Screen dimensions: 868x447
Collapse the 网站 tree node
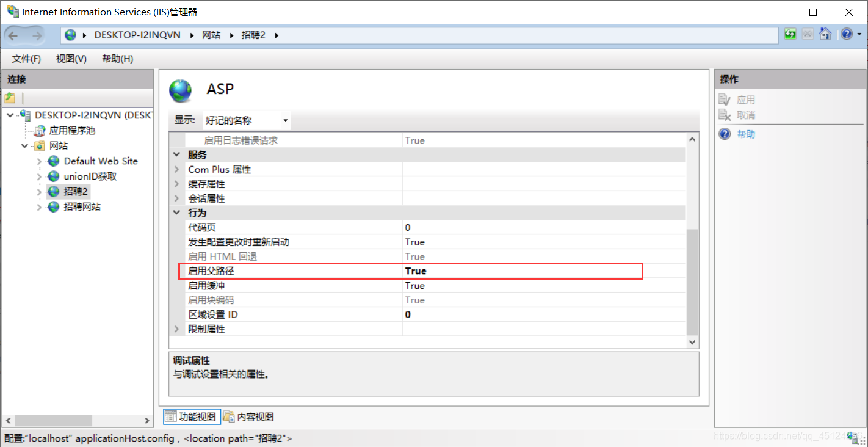(x=24, y=146)
